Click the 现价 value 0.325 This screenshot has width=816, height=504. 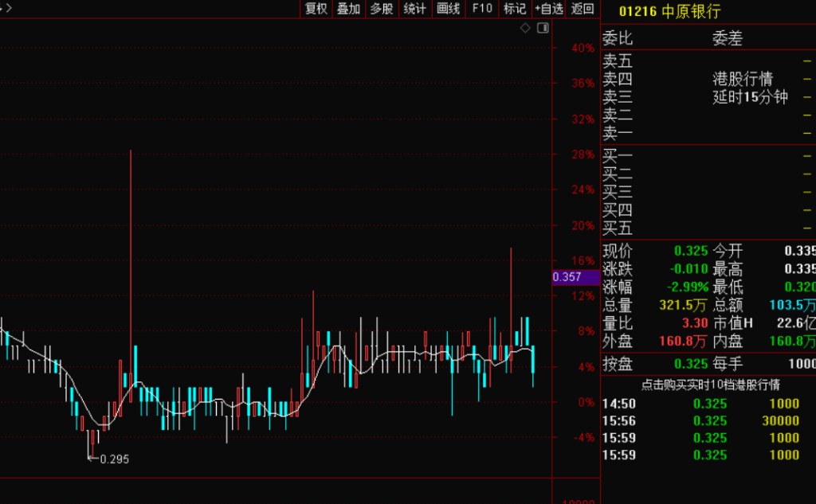click(x=691, y=252)
